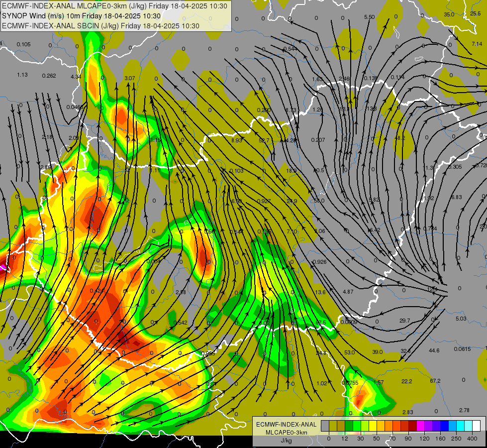Click the map value 3.07
The width and height of the screenshot is (487, 448).
coord(129,78)
